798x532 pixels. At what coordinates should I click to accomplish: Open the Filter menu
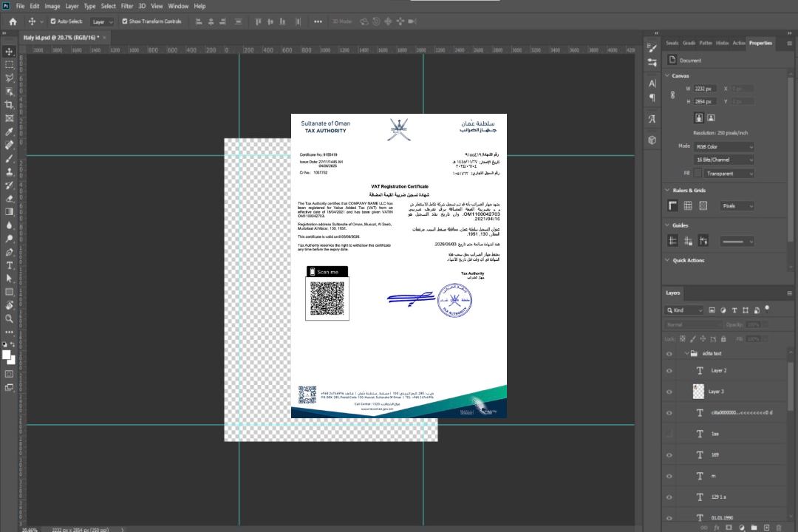pyautogui.click(x=127, y=6)
